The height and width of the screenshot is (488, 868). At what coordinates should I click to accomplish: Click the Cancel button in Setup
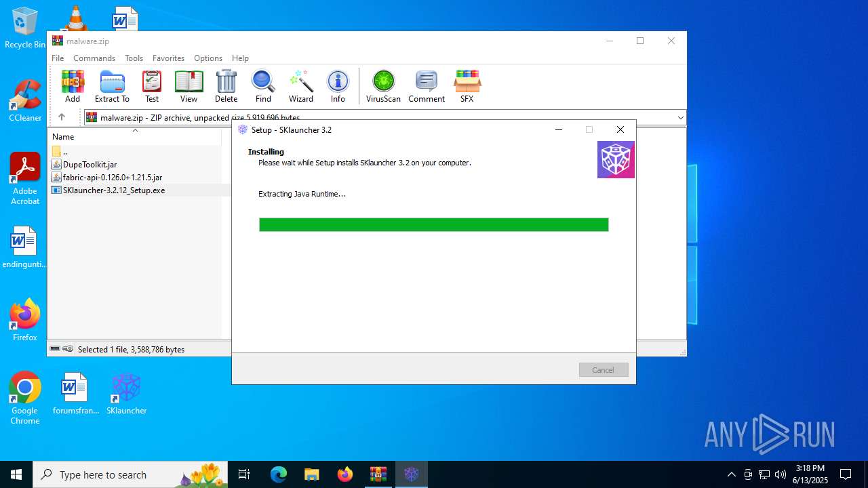point(604,370)
